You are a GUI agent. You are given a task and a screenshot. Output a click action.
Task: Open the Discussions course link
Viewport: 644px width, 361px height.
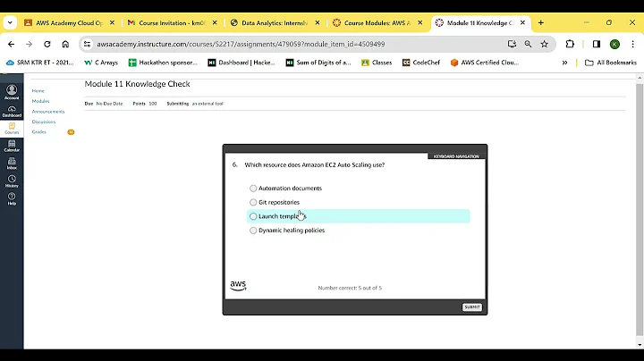[x=44, y=122]
